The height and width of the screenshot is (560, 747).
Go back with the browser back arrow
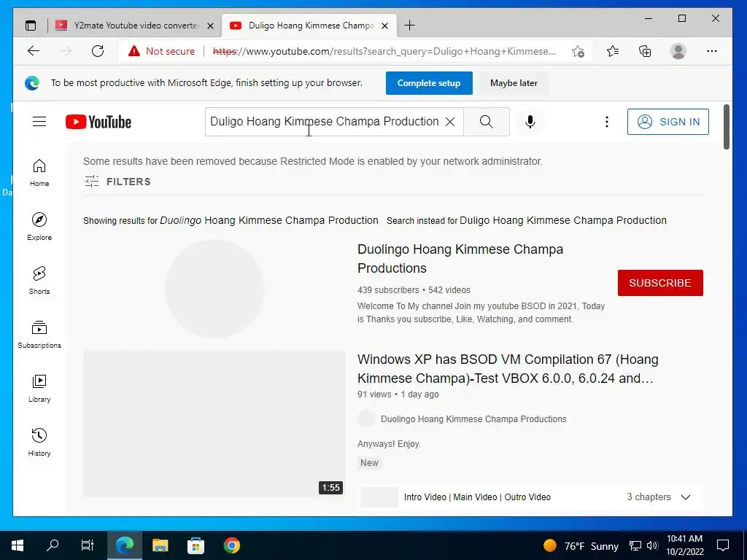coord(34,51)
